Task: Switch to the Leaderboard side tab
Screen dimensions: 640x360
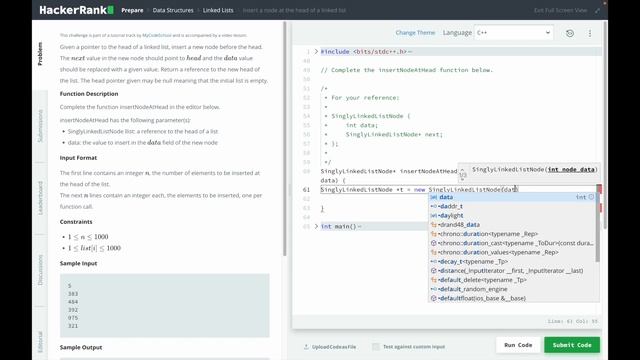Action: tap(40, 198)
